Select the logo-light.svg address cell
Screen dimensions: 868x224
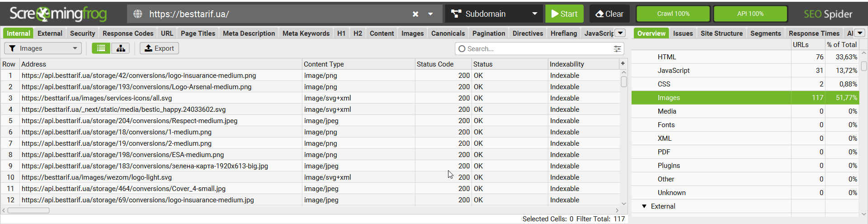[x=160, y=177]
